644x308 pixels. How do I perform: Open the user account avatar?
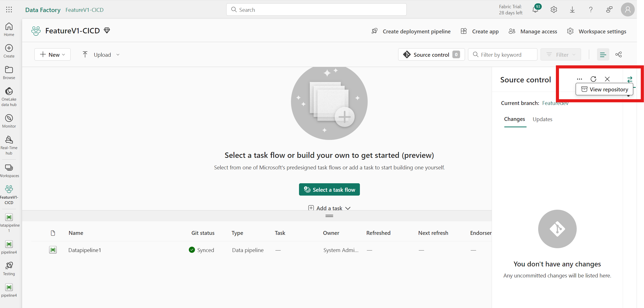[x=628, y=10]
